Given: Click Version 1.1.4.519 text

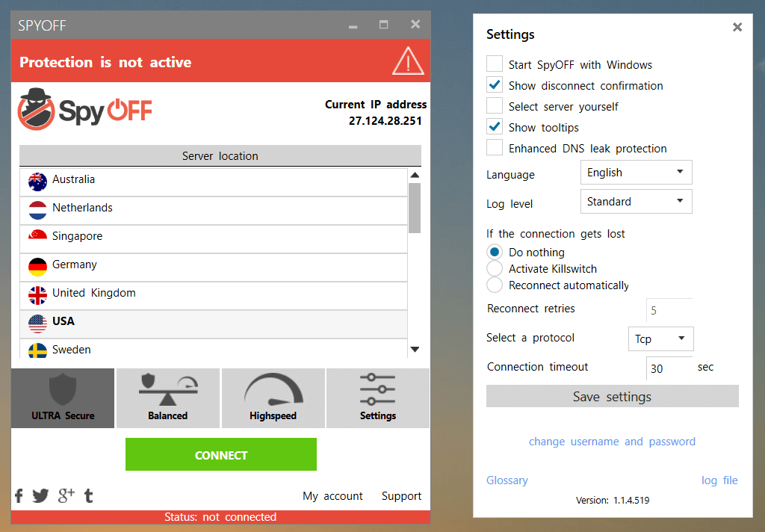Looking at the screenshot, I should (613, 501).
